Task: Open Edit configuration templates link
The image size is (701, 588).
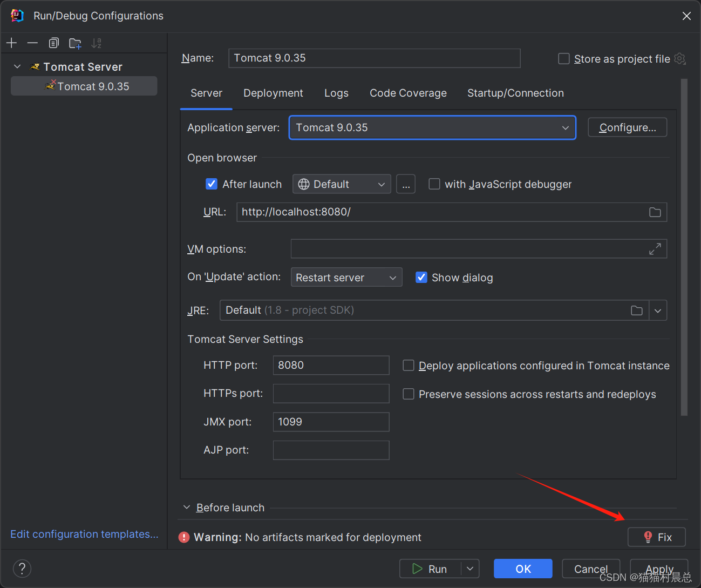Action: 84,534
